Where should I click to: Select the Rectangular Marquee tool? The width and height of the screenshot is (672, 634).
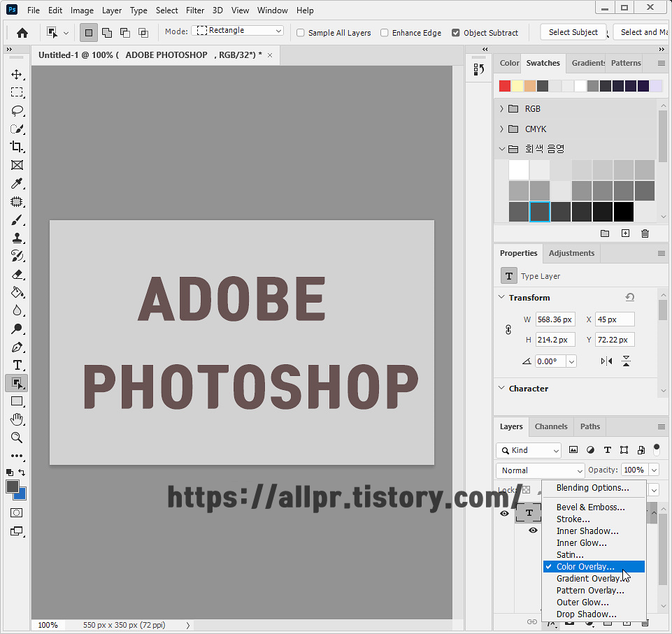click(x=17, y=92)
